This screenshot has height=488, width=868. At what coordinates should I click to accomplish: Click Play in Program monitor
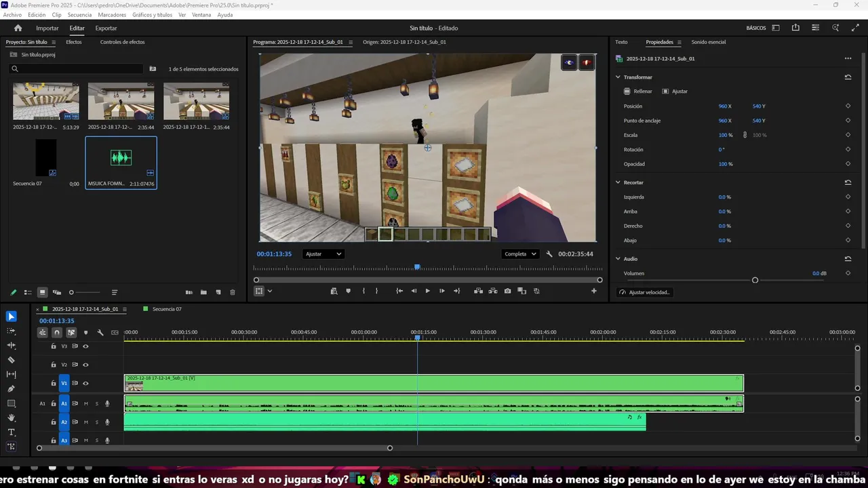[x=427, y=291]
